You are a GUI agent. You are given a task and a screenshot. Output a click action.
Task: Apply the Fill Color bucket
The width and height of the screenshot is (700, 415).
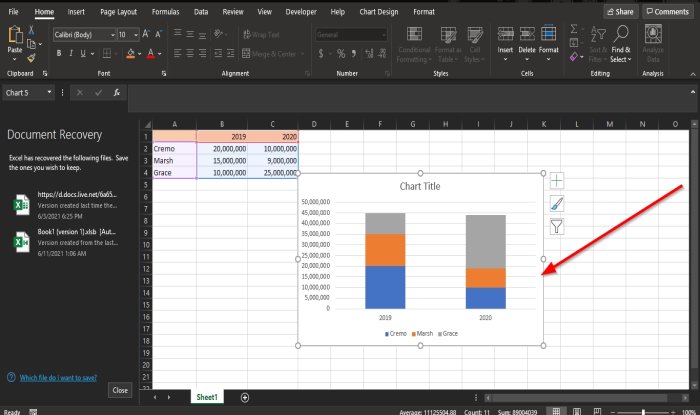click(x=130, y=54)
